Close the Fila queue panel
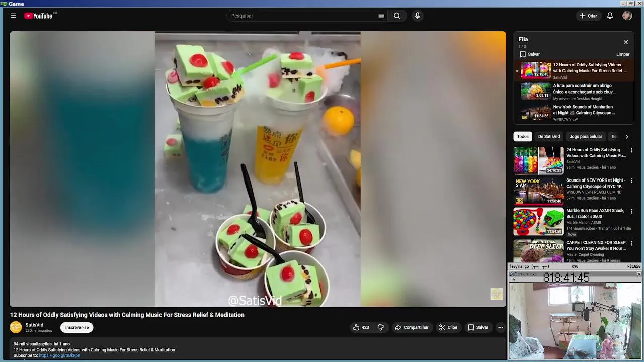This screenshot has height=362, width=644. pyautogui.click(x=625, y=42)
